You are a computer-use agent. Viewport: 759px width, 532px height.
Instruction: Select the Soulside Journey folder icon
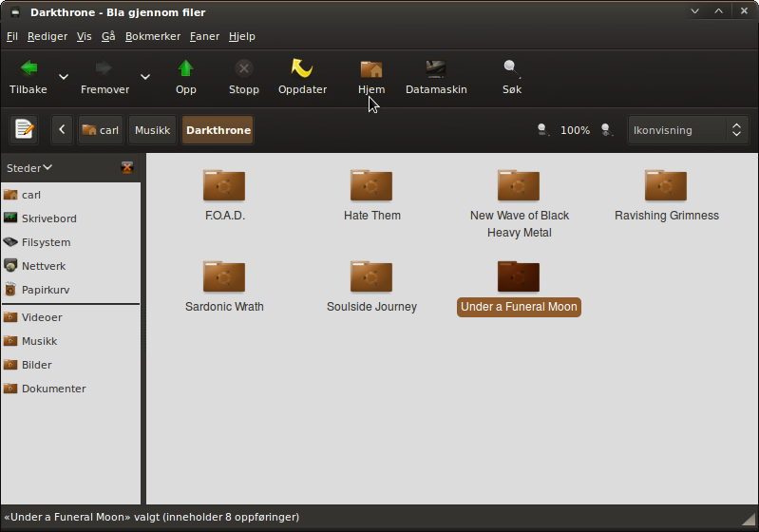pyautogui.click(x=371, y=276)
